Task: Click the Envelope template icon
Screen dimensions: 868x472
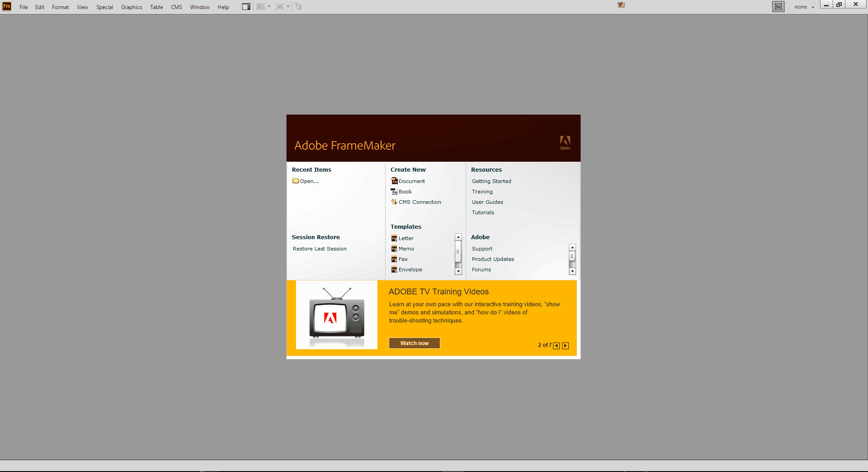Action: click(x=394, y=270)
